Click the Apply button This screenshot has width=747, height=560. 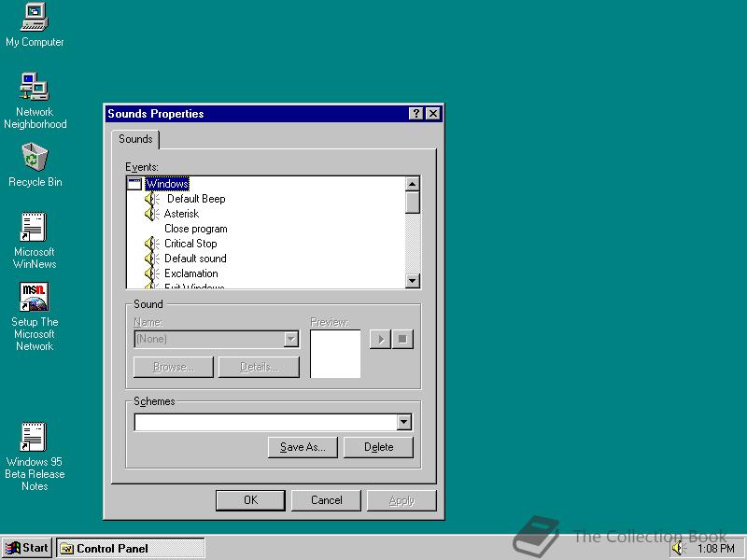pos(402,500)
